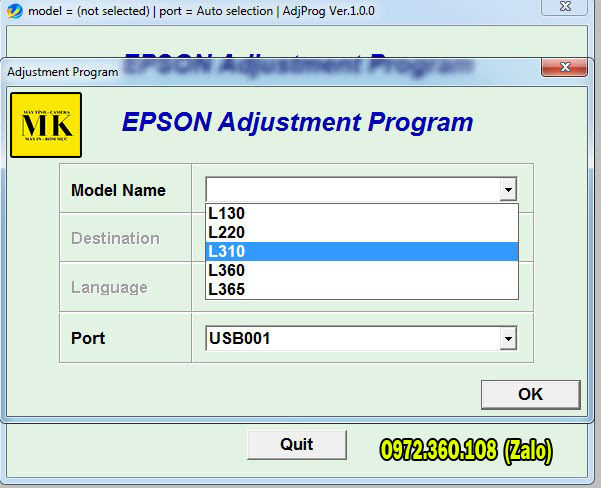
Task: Close the AdjProg main window
Action: pyautogui.click(x=564, y=7)
